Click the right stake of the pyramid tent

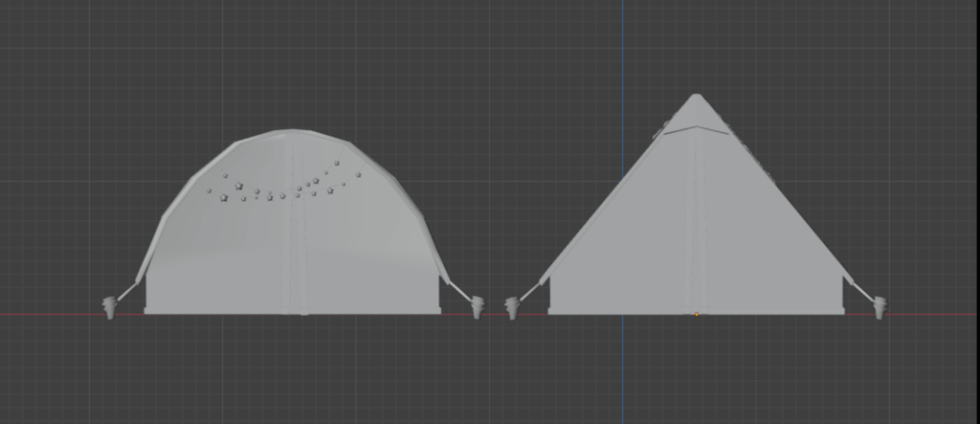[x=880, y=306]
